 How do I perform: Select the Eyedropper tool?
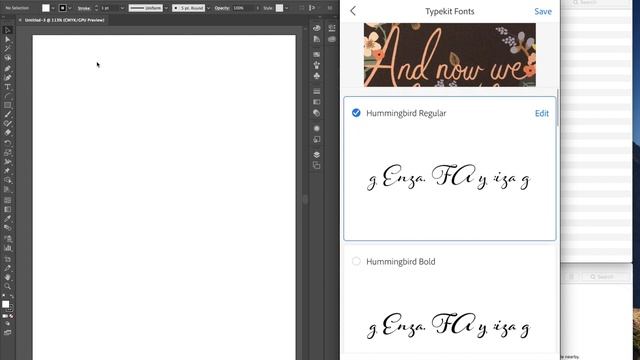[7, 218]
